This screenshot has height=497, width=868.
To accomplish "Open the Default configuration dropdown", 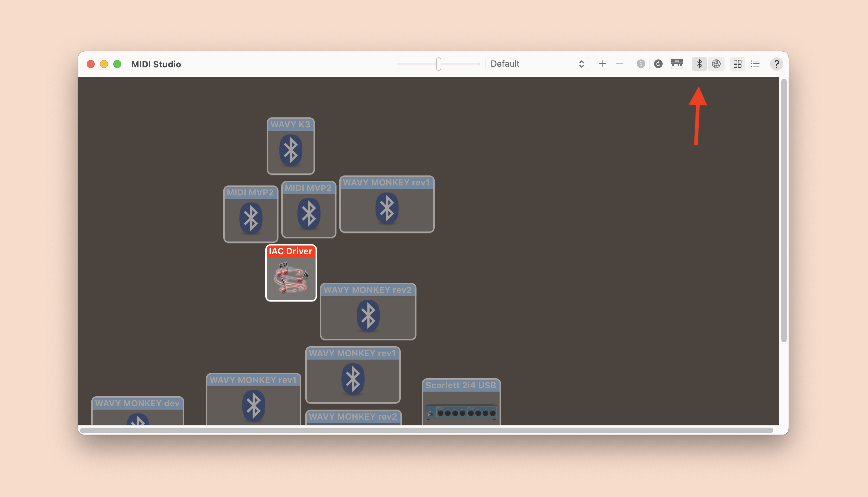I will [537, 64].
